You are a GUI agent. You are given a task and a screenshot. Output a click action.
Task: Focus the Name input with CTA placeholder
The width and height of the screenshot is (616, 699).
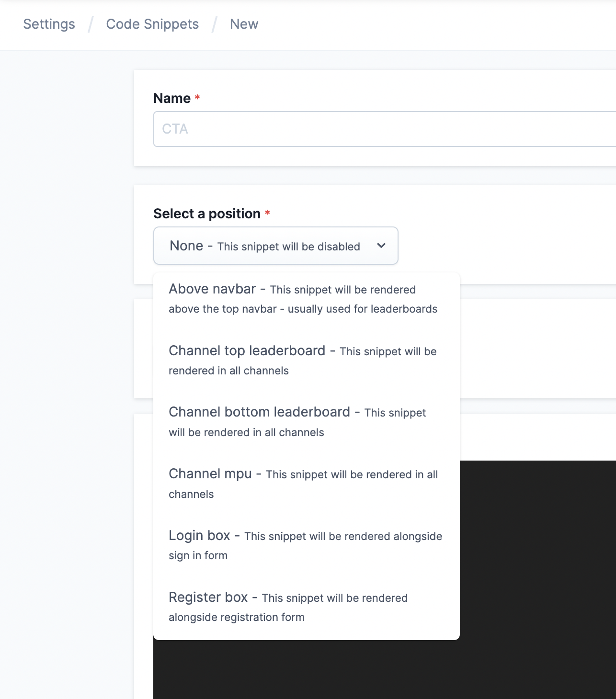pyautogui.click(x=383, y=129)
